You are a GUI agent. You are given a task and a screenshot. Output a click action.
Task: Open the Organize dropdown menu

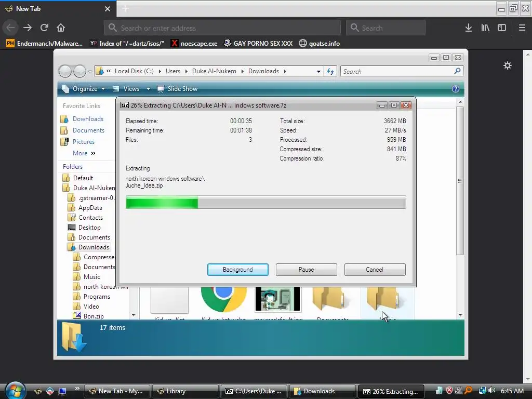coord(84,89)
